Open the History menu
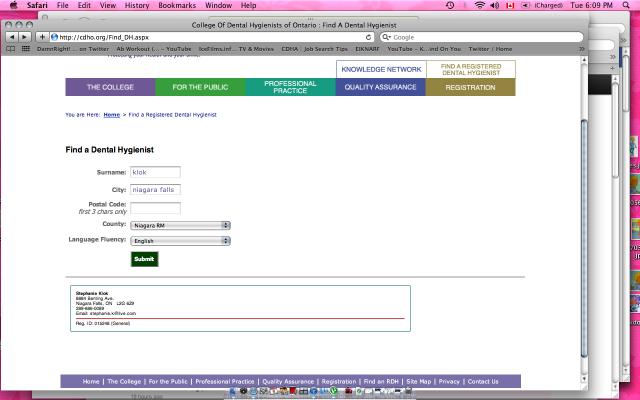The width and height of the screenshot is (640, 400). click(137, 5)
